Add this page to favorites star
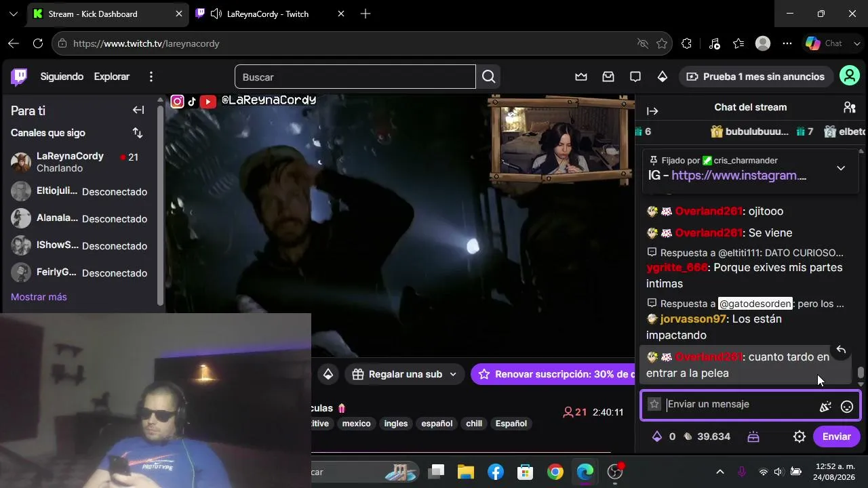The height and width of the screenshot is (488, 868). pyautogui.click(x=662, y=43)
